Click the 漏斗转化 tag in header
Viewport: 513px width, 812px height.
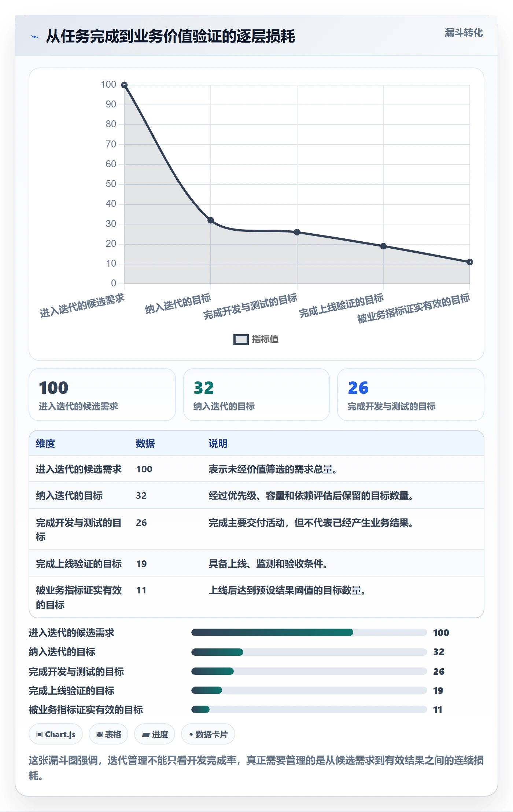[x=464, y=33]
